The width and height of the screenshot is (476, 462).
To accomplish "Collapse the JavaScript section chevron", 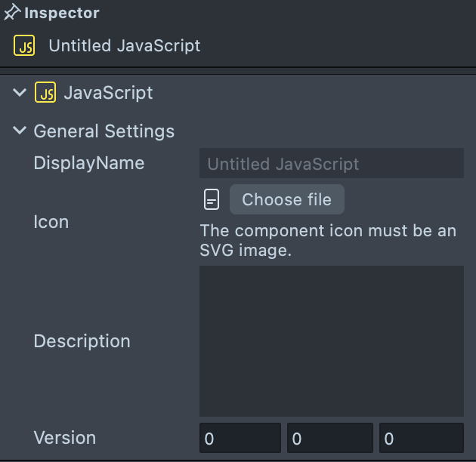I will tap(20, 93).
